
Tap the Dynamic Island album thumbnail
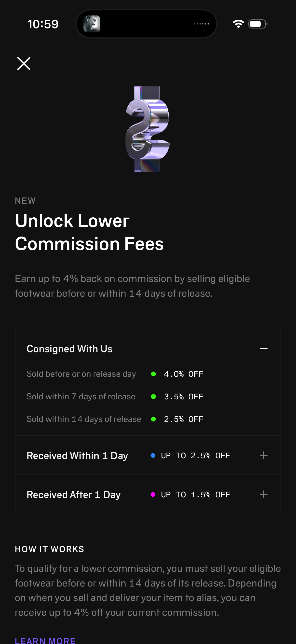[92, 24]
